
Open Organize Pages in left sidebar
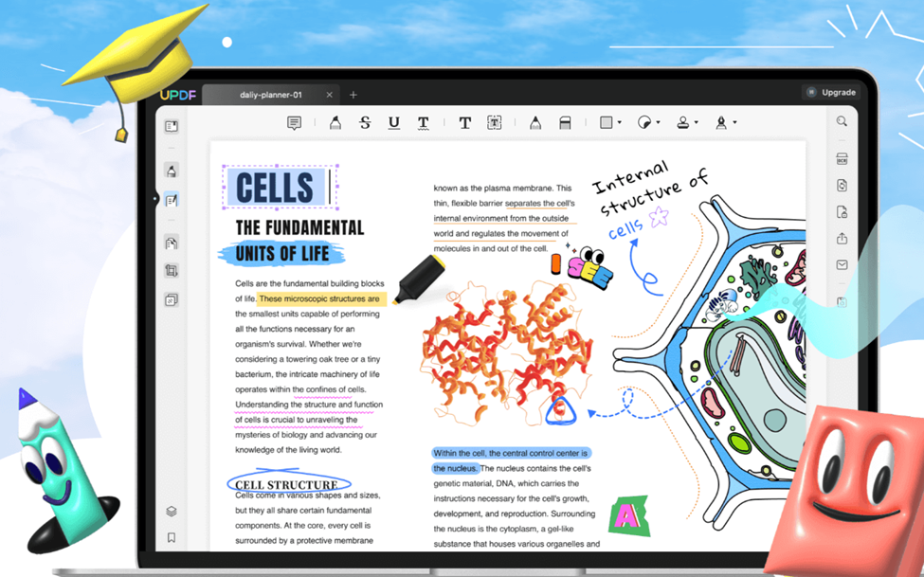coord(172,243)
